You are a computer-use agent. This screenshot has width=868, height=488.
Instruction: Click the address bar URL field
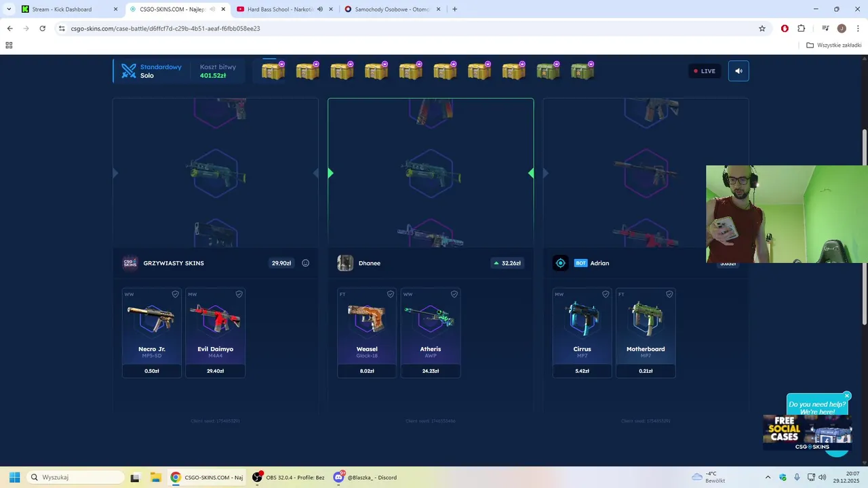[x=407, y=28]
